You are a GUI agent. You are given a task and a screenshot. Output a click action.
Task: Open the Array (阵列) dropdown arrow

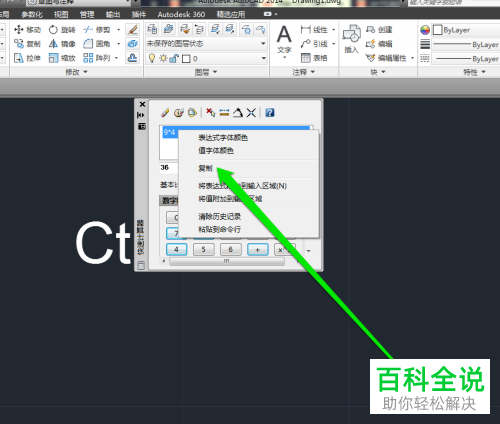pyautogui.click(x=116, y=58)
